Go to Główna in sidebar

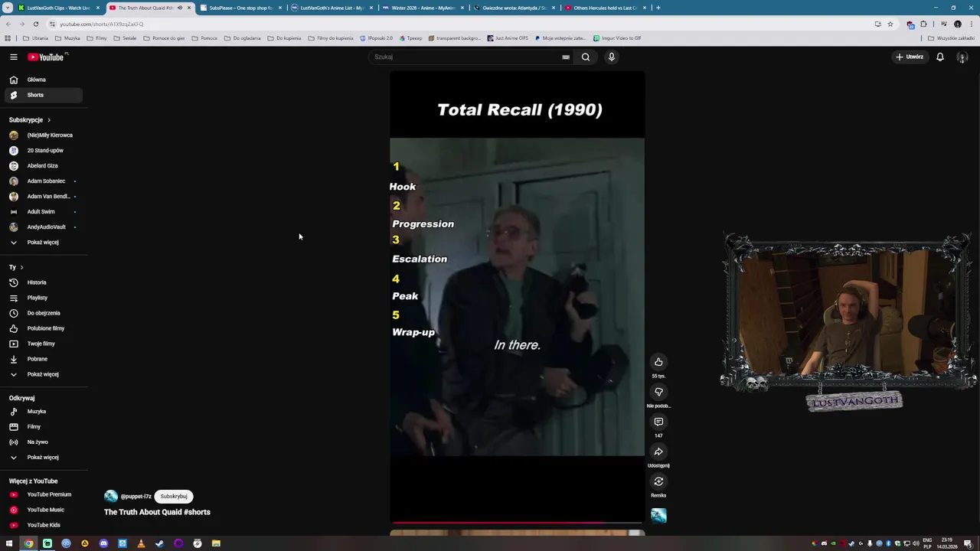coord(43,80)
